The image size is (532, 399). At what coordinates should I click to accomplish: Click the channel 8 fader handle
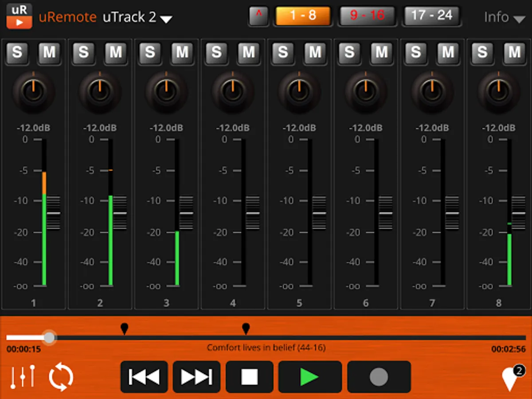[x=519, y=213]
